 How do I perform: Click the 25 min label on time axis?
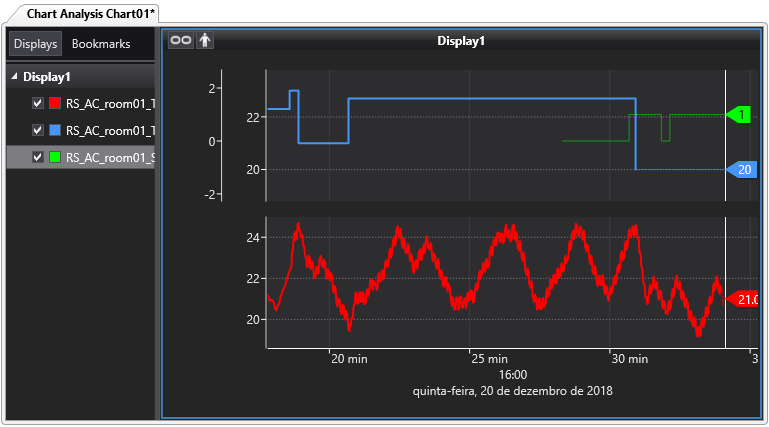pos(490,358)
